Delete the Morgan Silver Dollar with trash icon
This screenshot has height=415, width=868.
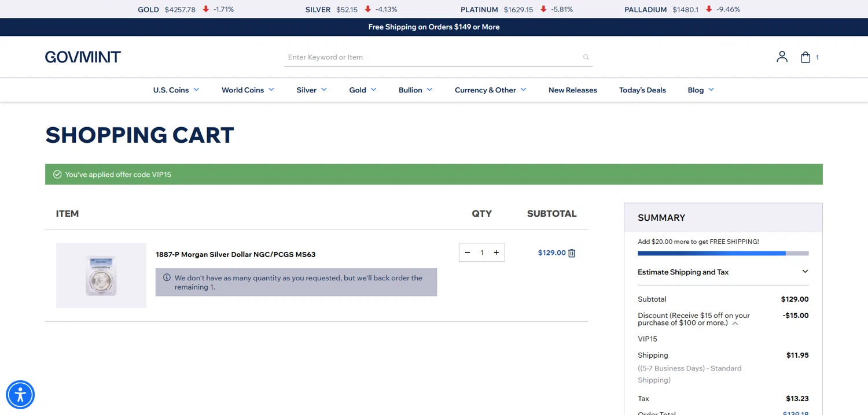pyautogui.click(x=572, y=253)
